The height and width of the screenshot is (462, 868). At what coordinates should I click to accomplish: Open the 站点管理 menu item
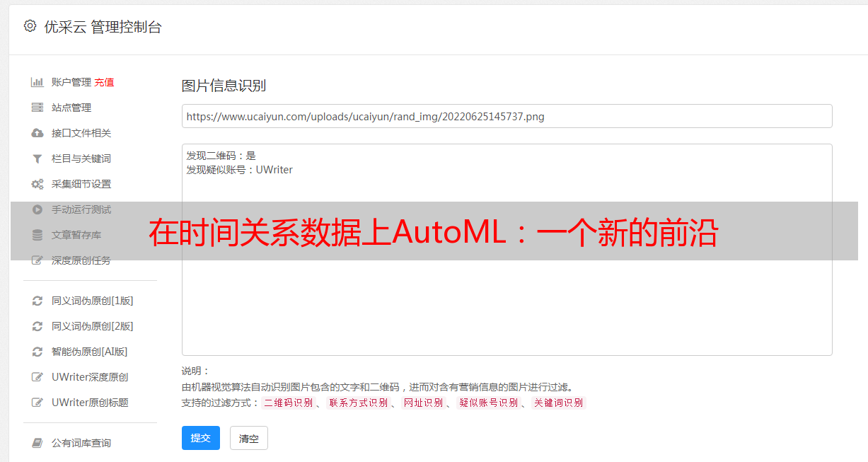coord(71,108)
